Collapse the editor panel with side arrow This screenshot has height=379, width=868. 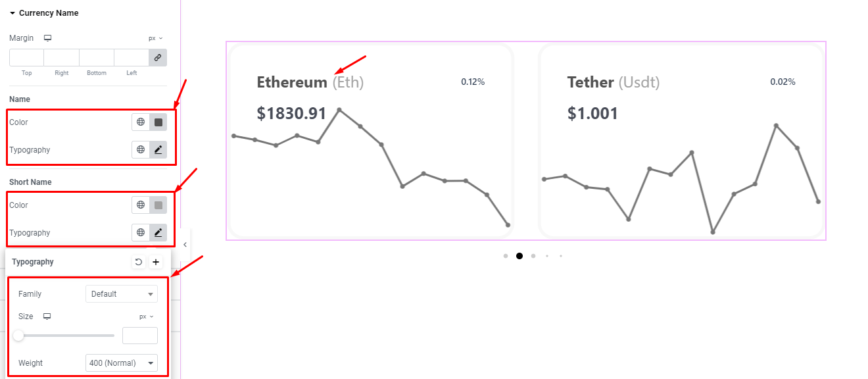coord(185,245)
